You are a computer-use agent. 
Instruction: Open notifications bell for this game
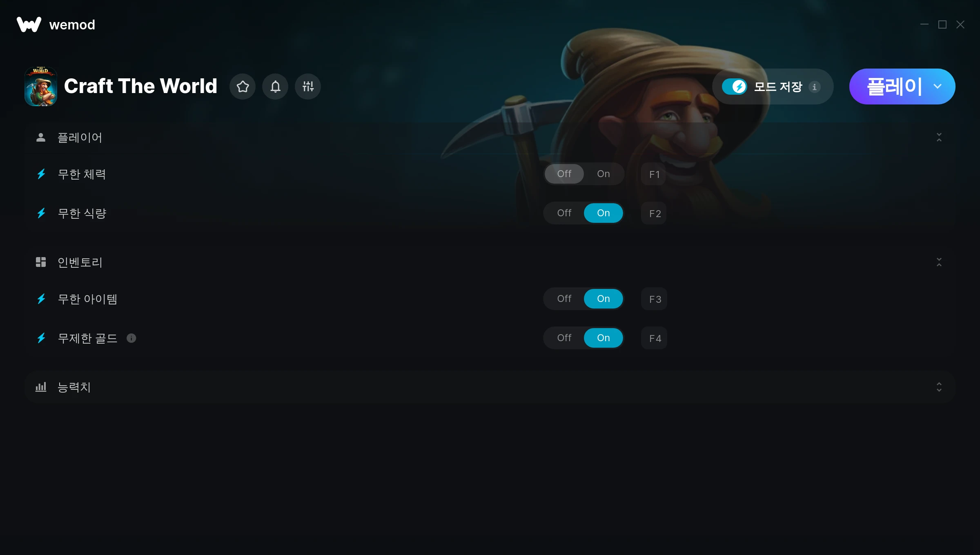coord(275,87)
